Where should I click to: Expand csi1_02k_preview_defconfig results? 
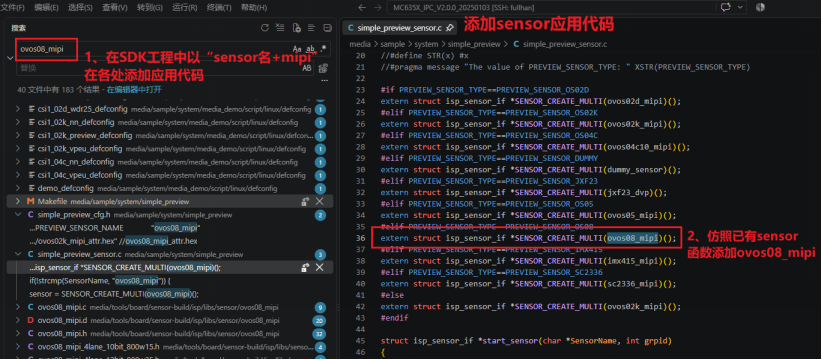[17, 136]
